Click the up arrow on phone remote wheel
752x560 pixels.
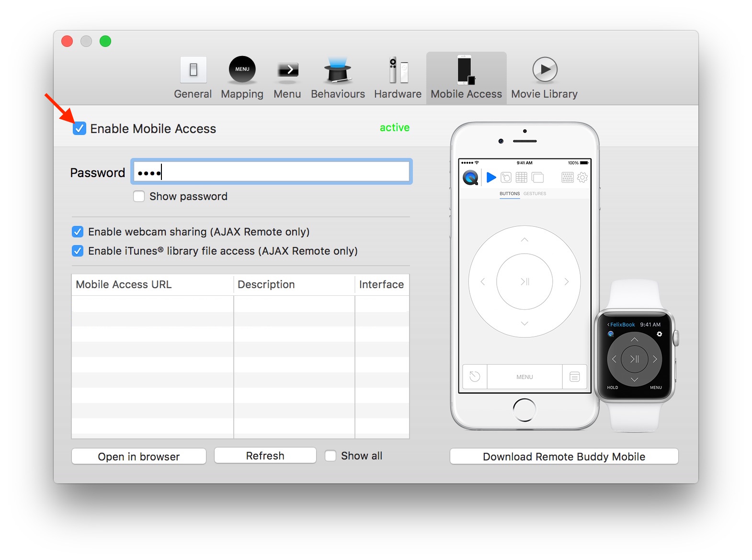[x=524, y=239]
